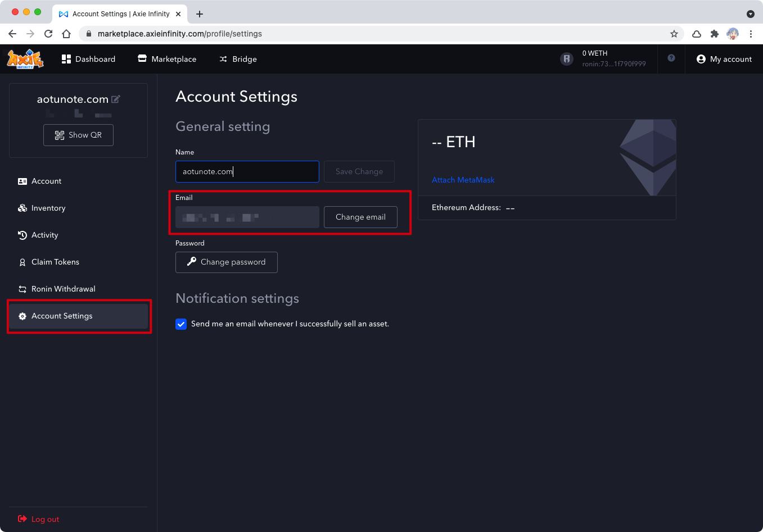The image size is (763, 532).
Task: Click the Axie Infinity logo
Action: pyautogui.click(x=25, y=59)
